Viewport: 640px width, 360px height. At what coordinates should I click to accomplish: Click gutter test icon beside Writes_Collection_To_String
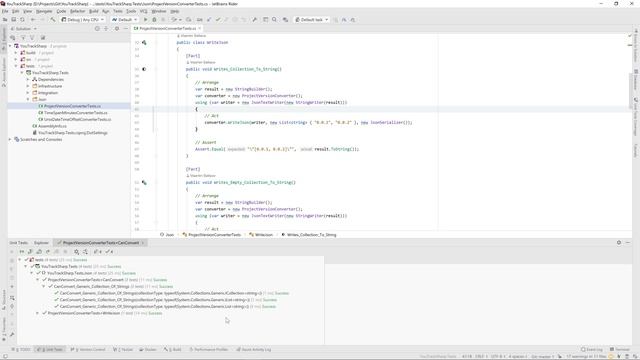tap(144, 69)
